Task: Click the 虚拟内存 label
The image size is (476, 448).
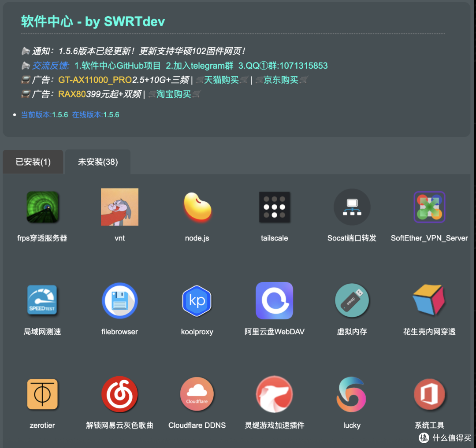Action: [x=352, y=332]
